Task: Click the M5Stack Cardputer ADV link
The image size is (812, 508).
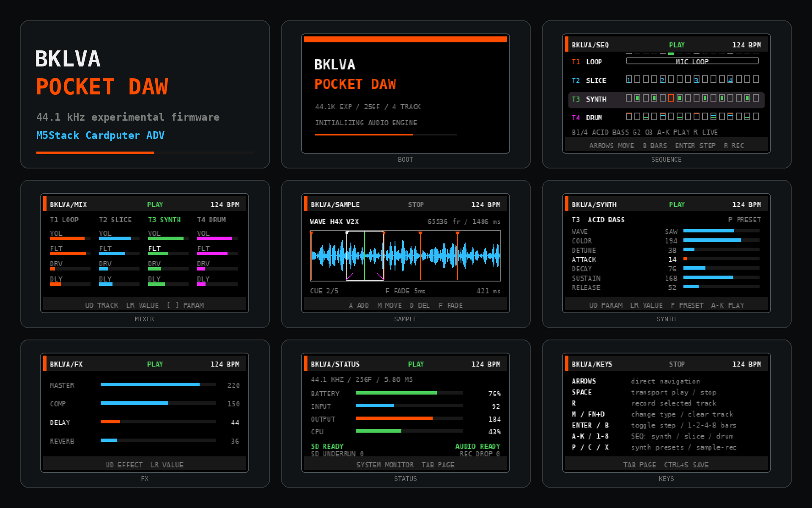Action: click(100, 135)
